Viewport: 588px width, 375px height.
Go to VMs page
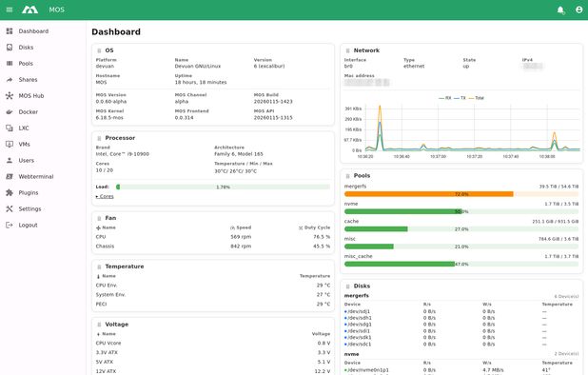(25, 144)
